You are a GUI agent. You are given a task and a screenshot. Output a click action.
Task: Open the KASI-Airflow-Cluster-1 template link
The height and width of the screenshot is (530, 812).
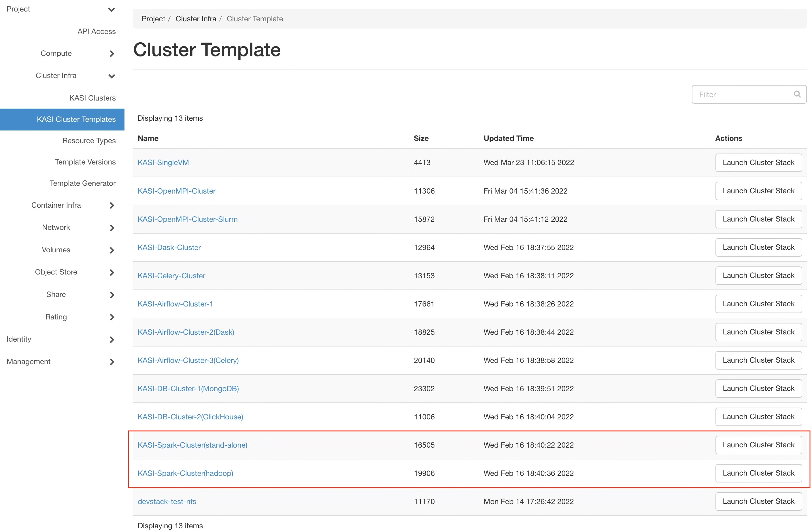[175, 304]
